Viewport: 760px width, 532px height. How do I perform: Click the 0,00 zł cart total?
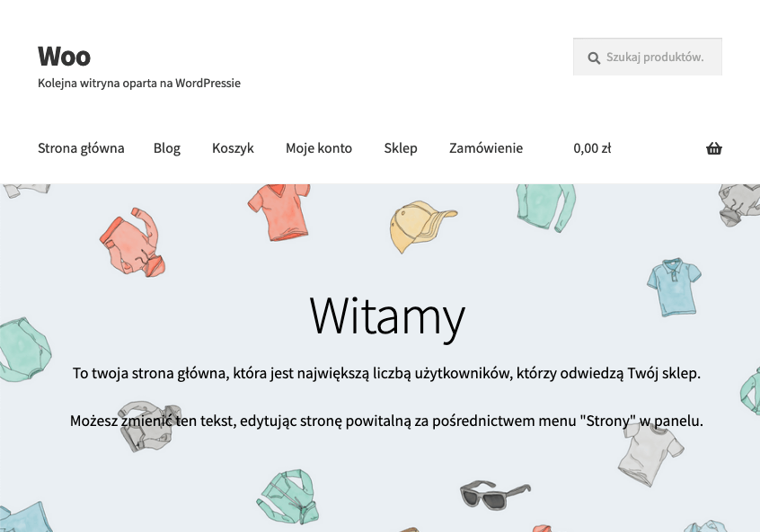[x=592, y=148]
